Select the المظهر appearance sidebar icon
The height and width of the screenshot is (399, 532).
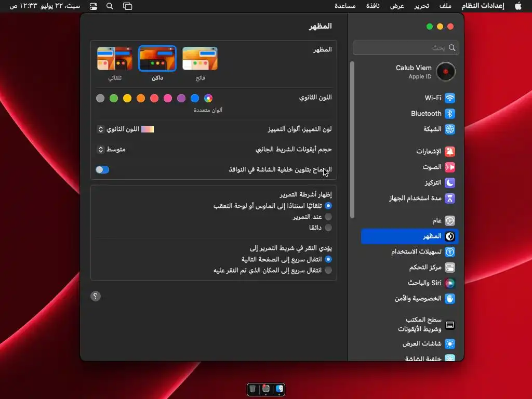pyautogui.click(x=449, y=236)
